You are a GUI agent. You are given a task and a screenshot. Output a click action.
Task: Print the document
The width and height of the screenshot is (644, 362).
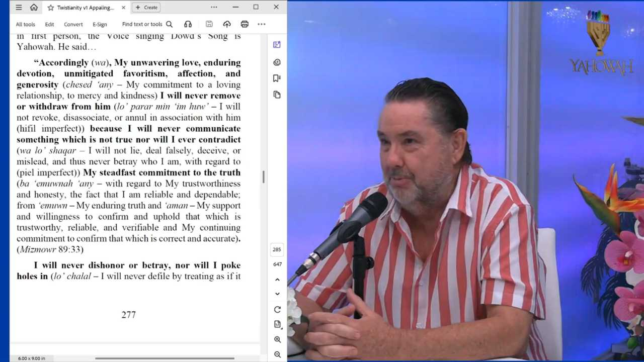(245, 24)
